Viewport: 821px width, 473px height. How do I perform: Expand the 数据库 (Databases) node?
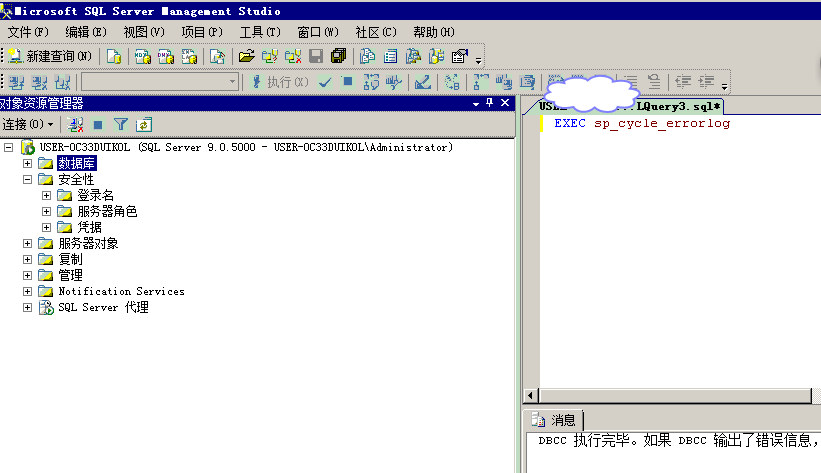pos(28,163)
